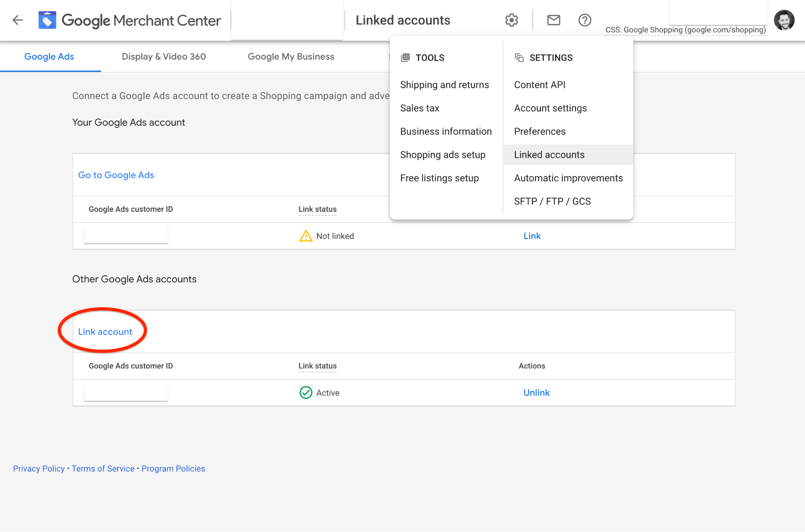The height and width of the screenshot is (532, 805).
Task: Click the Actions column header
Action: pos(532,366)
